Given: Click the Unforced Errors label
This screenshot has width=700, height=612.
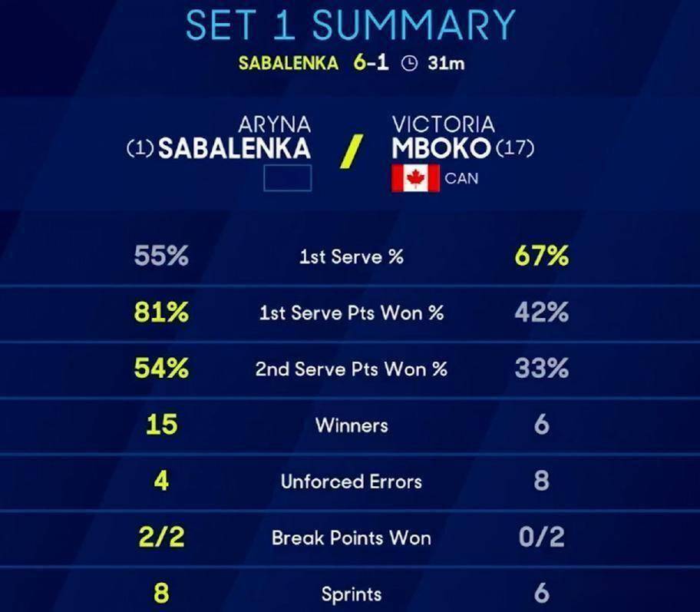Looking at the screenshot, I should pos(351,481).
